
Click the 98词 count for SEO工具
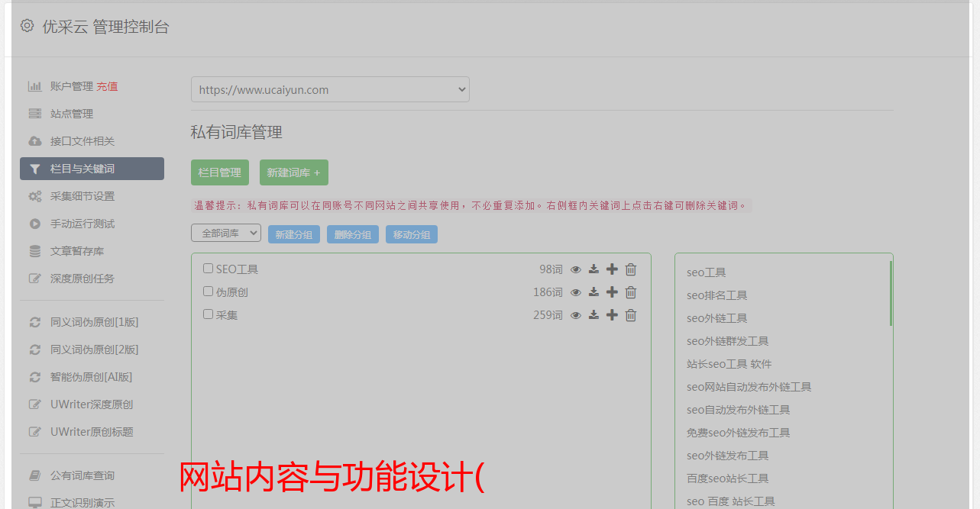pyautogui.click(x=551, y=269)
